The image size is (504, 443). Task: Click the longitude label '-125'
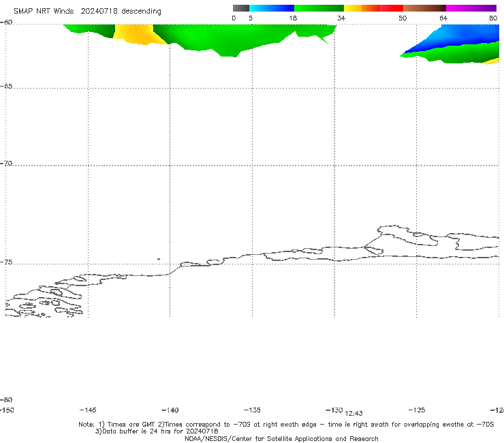point(417,410)
